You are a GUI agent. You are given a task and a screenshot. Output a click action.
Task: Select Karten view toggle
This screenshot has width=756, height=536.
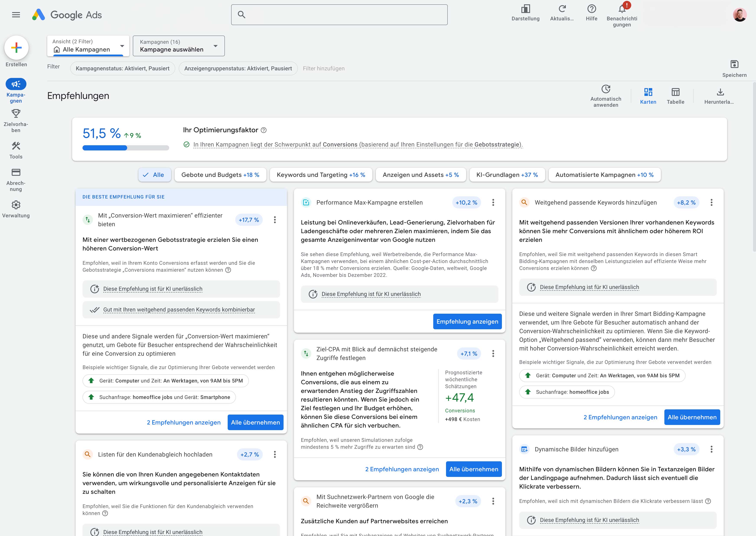[648, 92]
